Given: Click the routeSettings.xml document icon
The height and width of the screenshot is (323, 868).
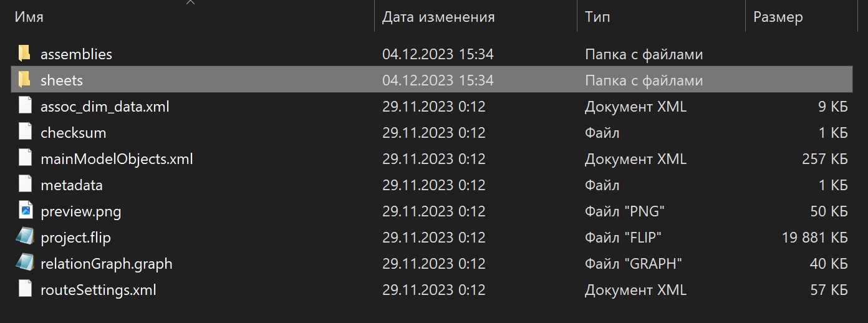Looking at the screenshot, I should [x=25, y=289].
